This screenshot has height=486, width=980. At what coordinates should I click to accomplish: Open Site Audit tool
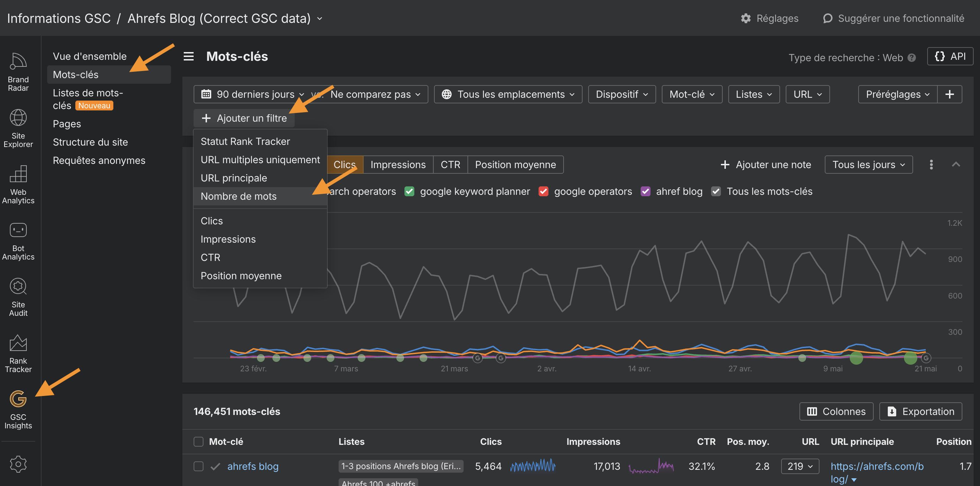click(18, 297)
